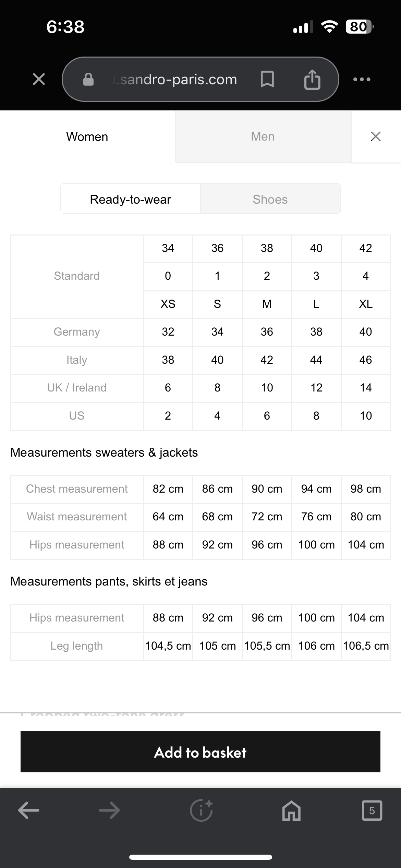The width and height of the screenshot is (401, 868).
Task: Switch to the Men size guide tab
Action: (x=263, y=136)
